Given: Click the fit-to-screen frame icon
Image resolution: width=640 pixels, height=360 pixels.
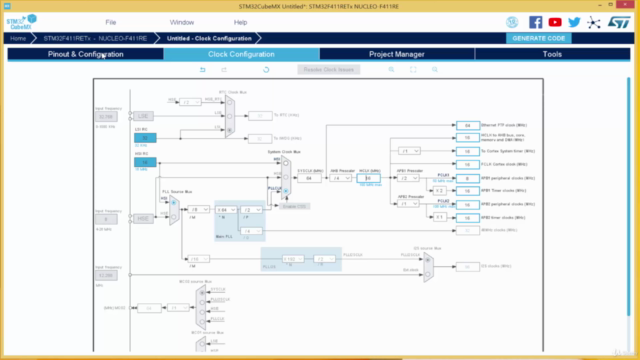Looking at the screenshot, I should [x=413, y=69].
